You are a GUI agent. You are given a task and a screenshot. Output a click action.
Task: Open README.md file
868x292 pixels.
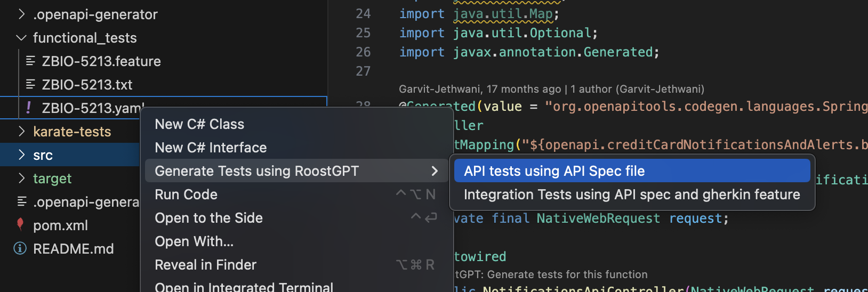coord(74,249)
